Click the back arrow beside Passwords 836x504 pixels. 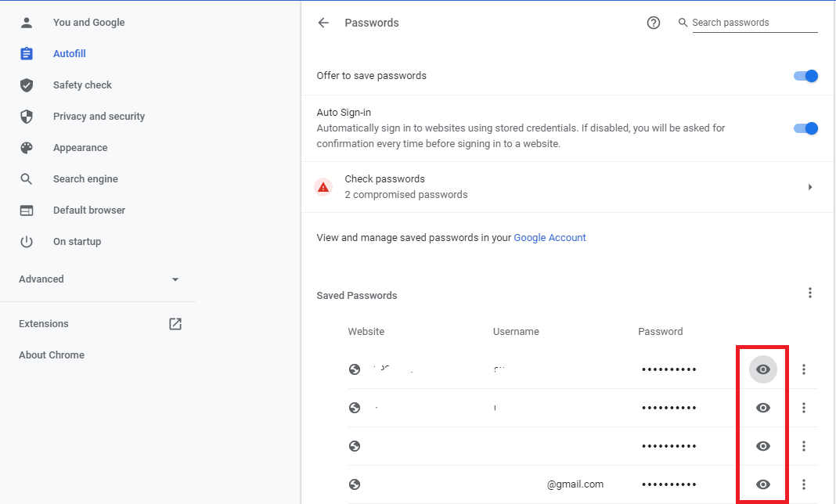[323, 23]
